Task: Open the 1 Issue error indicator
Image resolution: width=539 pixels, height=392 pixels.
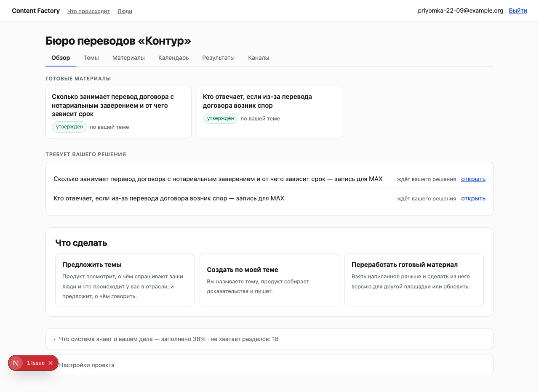Action: pyautogui.click(x=36, y=363)
